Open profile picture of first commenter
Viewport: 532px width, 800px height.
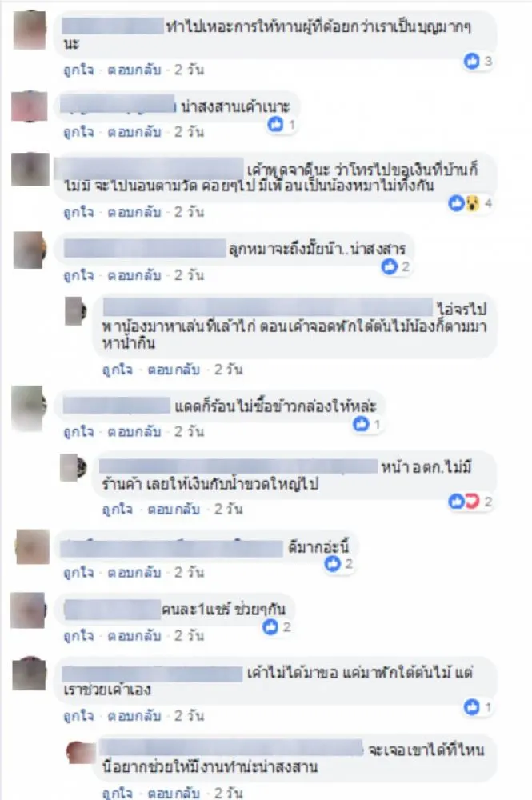tap(30, 30)
